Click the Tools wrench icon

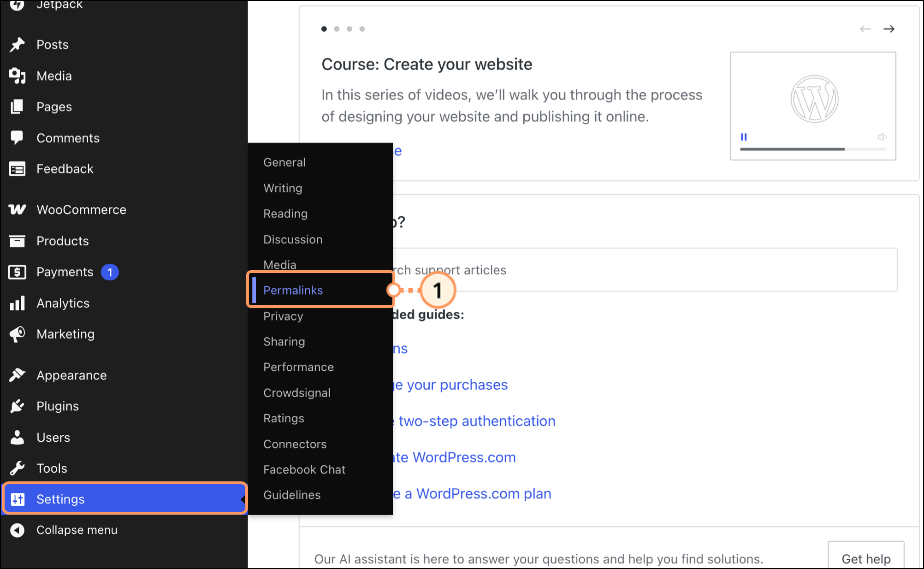(17, 468)
